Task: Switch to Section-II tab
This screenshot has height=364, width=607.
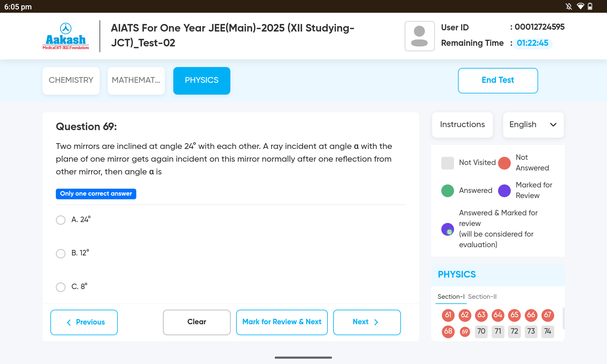Action: (x=482, y=297)
